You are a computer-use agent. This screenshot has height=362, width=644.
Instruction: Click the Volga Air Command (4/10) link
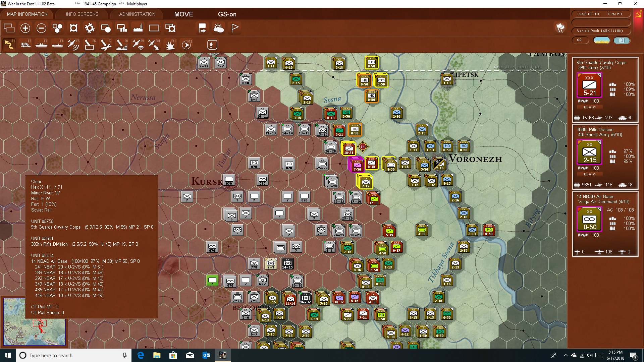(x=603, y=201)
